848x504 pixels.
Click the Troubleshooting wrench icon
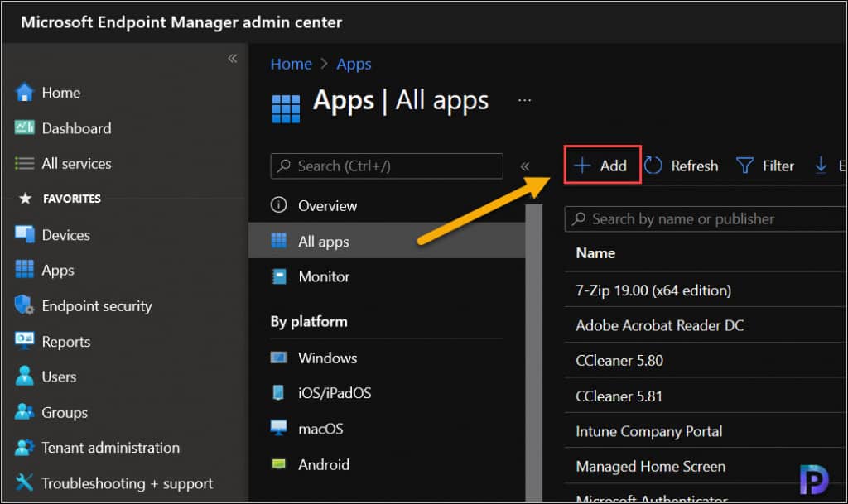click(x=24, y=482)
